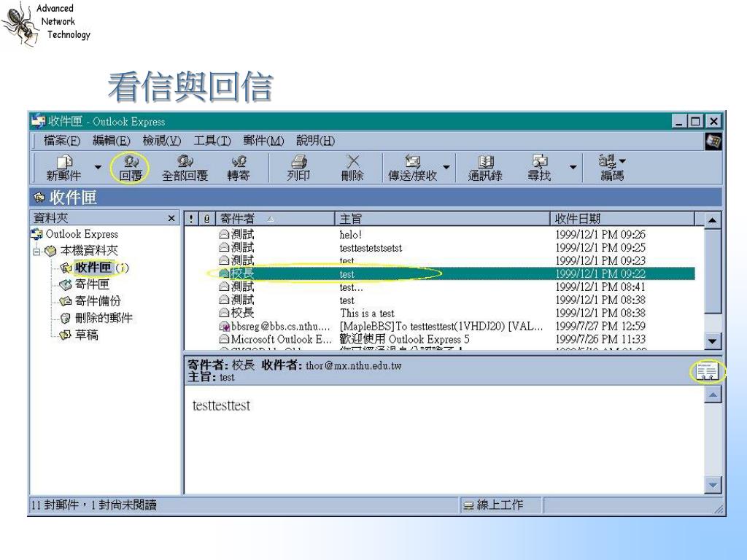Click message list scrollbar thumb
Screen dimensions: 747x560
click(712, 271)
